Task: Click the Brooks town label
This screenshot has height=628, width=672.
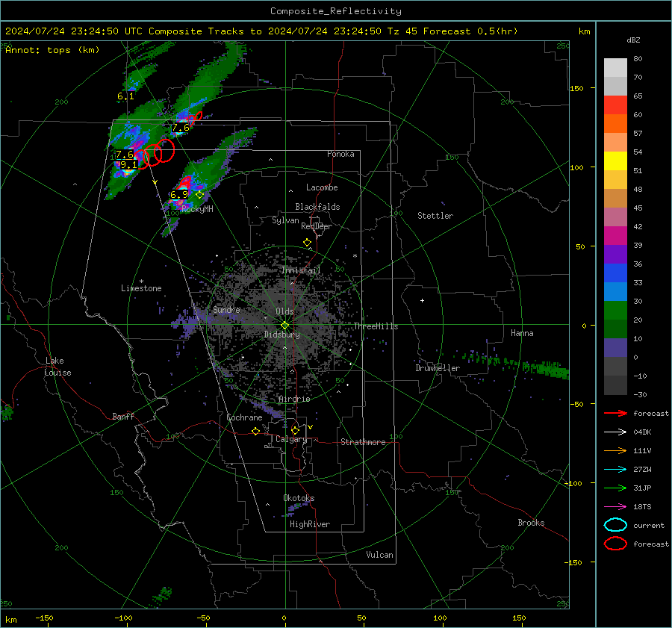Action: point(531,523)
